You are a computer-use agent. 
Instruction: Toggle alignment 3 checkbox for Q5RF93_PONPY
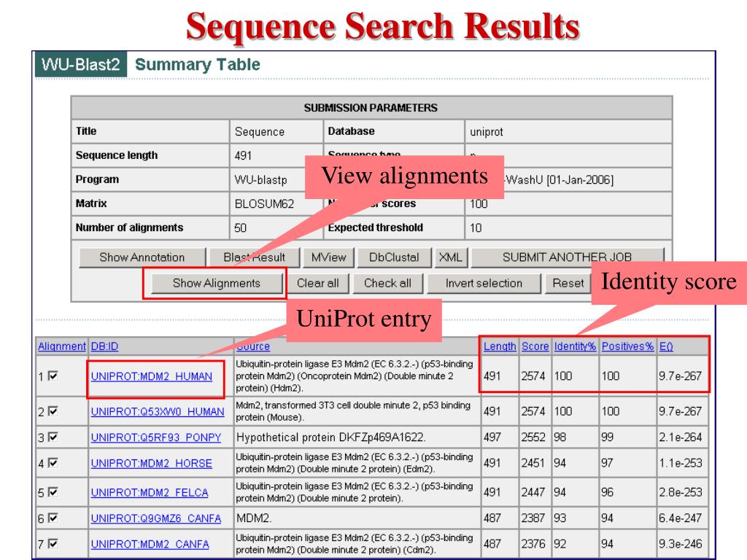coord(53,437)
